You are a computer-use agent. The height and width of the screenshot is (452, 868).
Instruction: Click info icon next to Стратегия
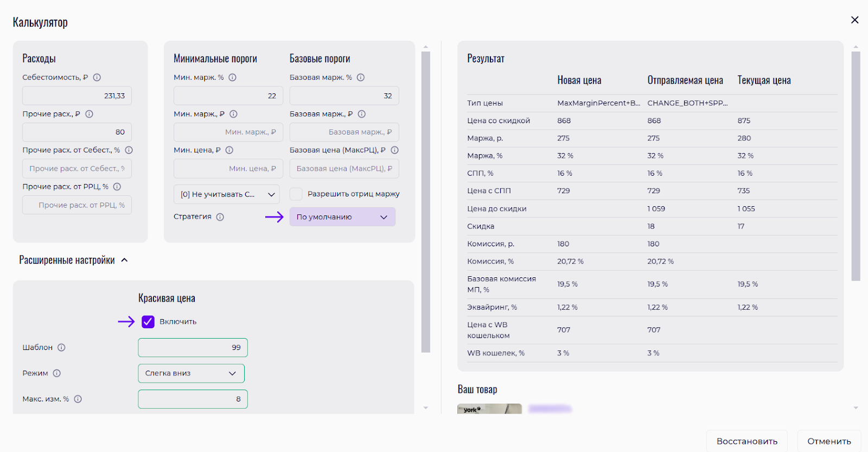click(220, 217)
